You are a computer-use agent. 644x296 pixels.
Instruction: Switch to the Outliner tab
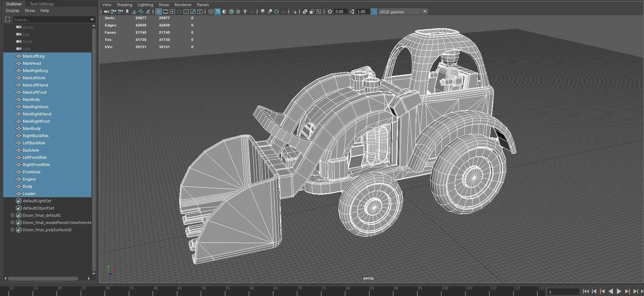click(14, 4)
